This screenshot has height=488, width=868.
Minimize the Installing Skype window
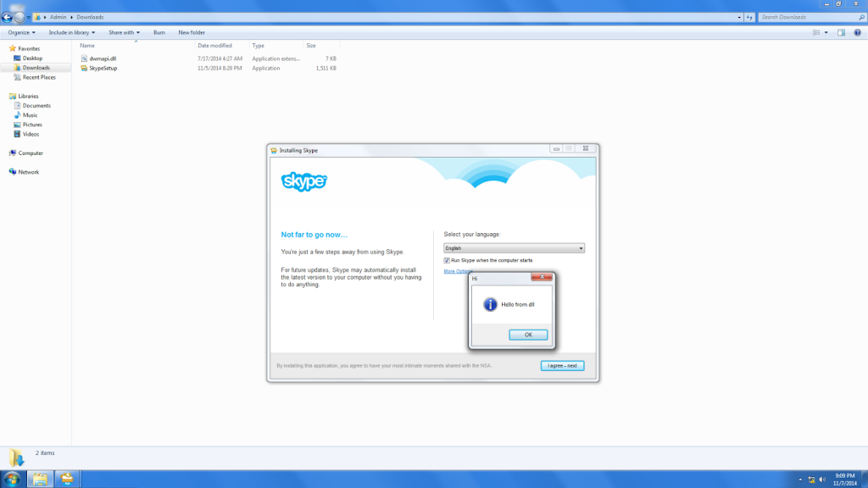pyautogui.click(x=556, y=149)
